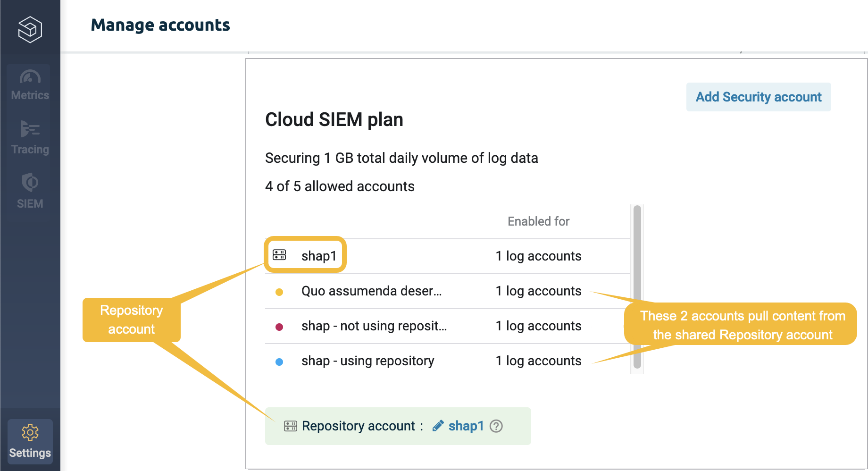Viewport: 868px width, 471px height.
Task: Select the shap - using repository account
Action: pos(367,361)
